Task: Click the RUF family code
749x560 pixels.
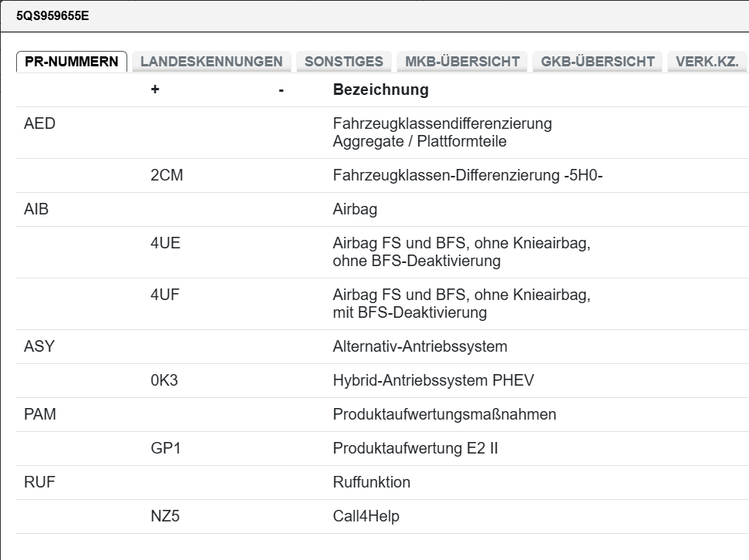Action: pyautogui.click(x=39, y=482)
